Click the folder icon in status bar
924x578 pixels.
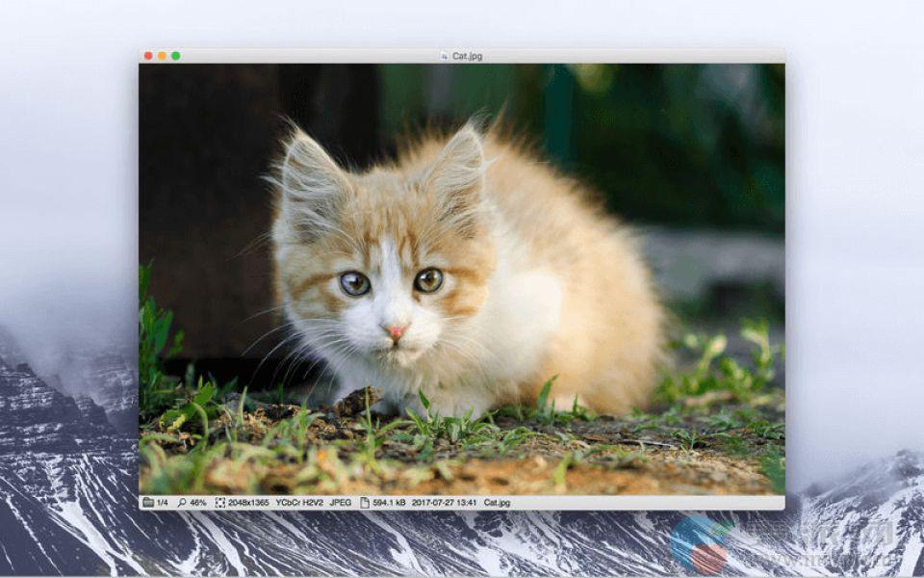pyautogui.click(x=148, y=503)
